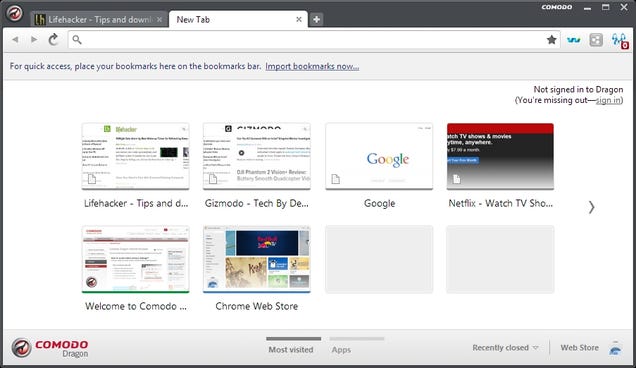636x368 pixels.
Task: Open the Netflix thumbnail
Action: coord(500,156)
